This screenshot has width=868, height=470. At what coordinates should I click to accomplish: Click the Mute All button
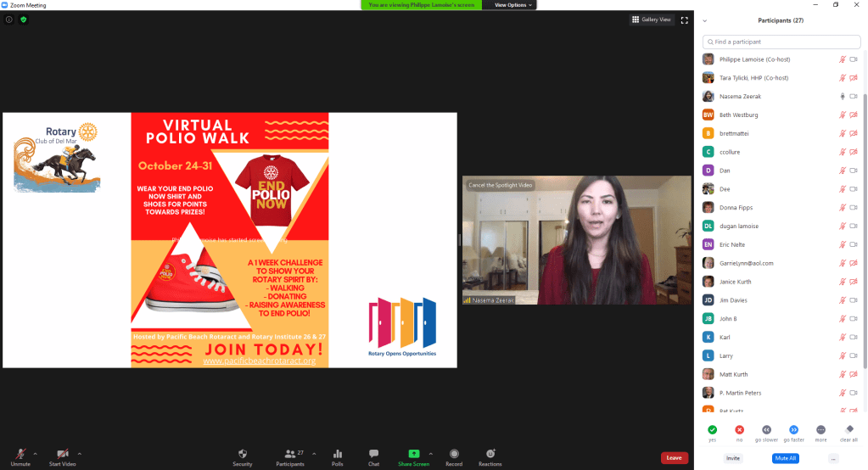[785, 458]
